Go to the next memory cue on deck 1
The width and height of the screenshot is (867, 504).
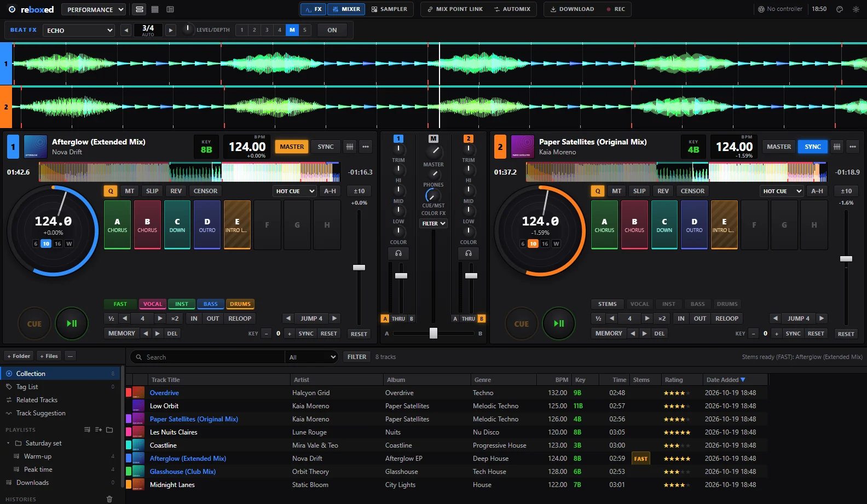tap(158, 333)
